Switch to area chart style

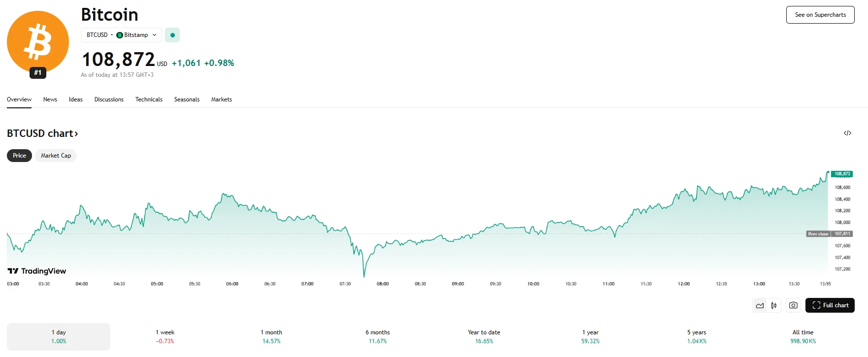click(x=760, y=305)
